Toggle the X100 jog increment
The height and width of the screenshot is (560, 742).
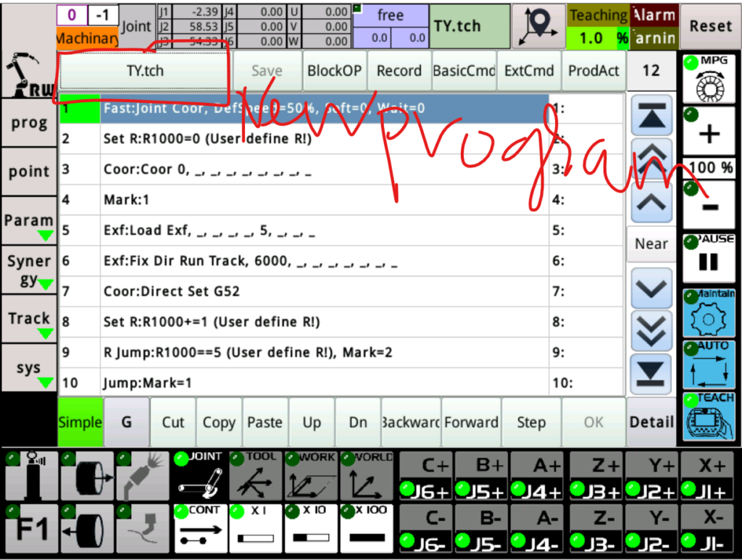367,528
